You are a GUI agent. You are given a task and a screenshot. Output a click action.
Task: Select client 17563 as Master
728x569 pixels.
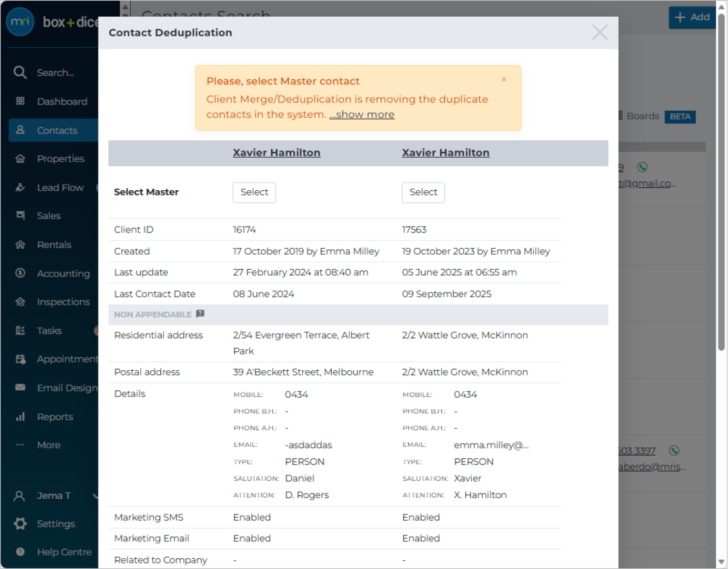(423, 192)
